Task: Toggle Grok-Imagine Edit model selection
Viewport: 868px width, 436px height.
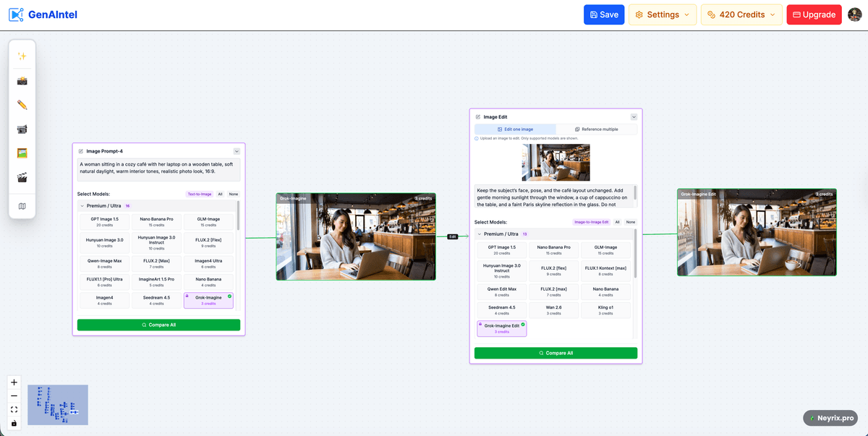Action: click(x=502, y=328)
